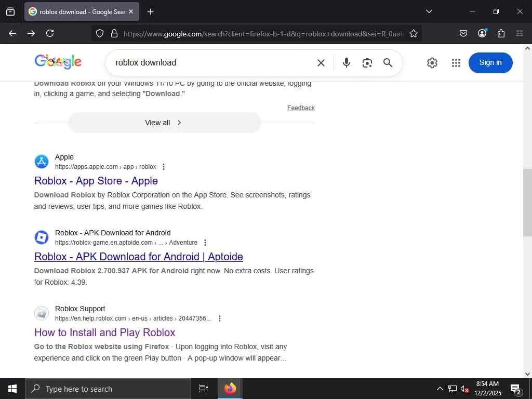The width and height of the screenshot is (532, 399).
Task: Go back to previous page
Action: click(x=12, y=33)
